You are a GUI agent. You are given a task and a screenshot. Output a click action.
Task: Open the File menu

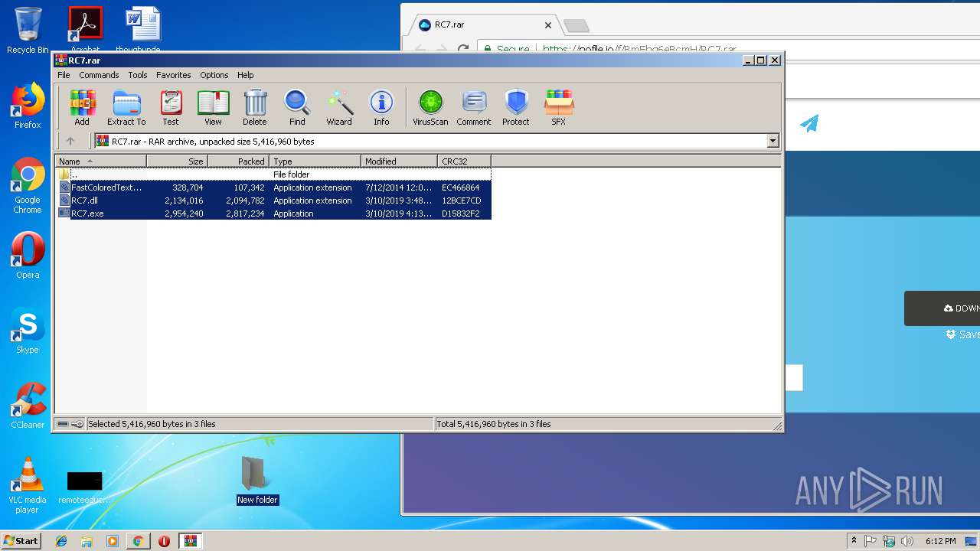click(64, 75)
